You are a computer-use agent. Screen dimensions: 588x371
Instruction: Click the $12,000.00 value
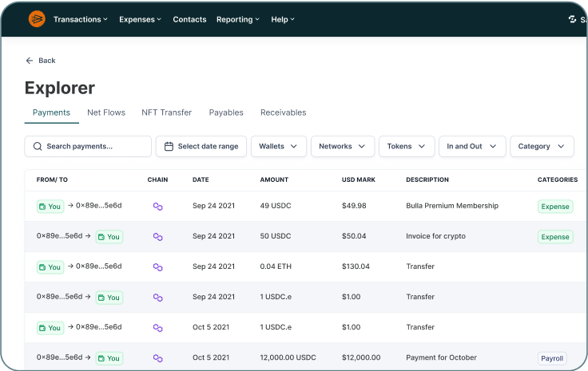(x=361, y=358)
